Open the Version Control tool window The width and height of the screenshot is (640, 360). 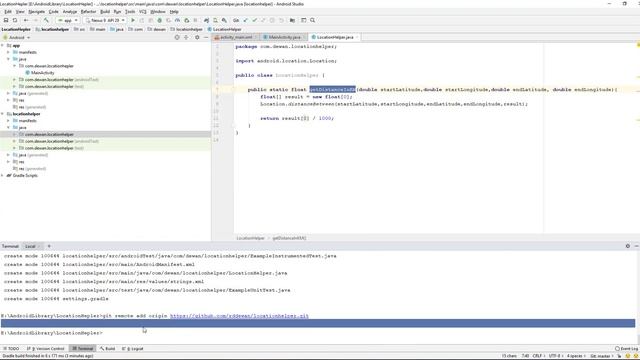(46, 349)
